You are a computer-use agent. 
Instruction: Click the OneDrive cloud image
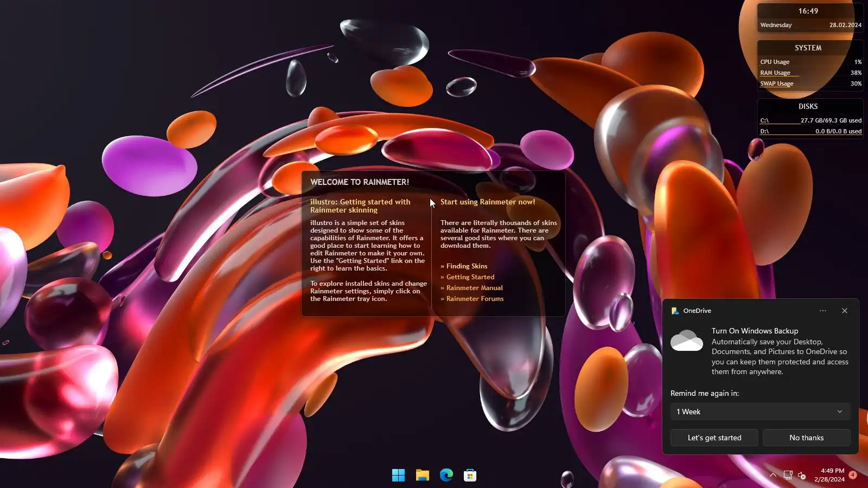click(x=687, y=341)
